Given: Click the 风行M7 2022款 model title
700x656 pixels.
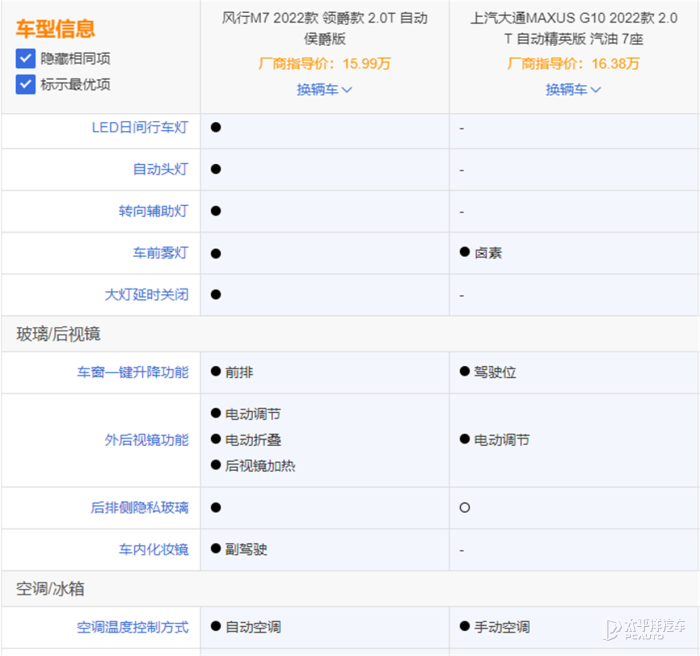Looking at the screenshot, I should [x=325, y=28].
